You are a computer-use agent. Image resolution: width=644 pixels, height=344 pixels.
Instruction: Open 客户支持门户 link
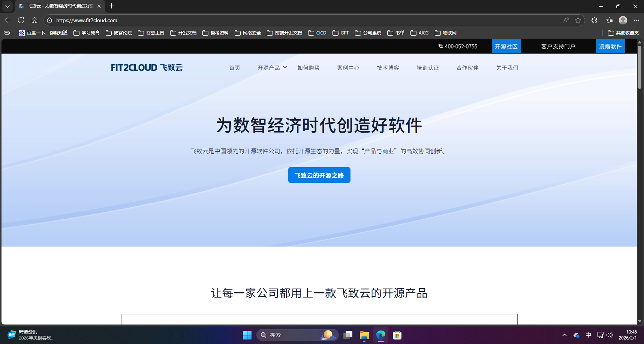(558, 46)
